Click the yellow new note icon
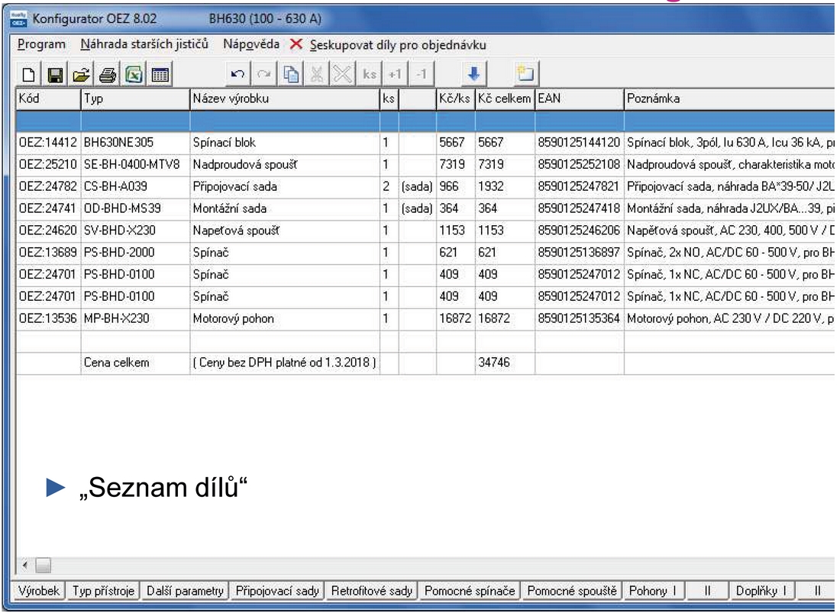Viewport: 840px width, 616px height. pos(525,75)
